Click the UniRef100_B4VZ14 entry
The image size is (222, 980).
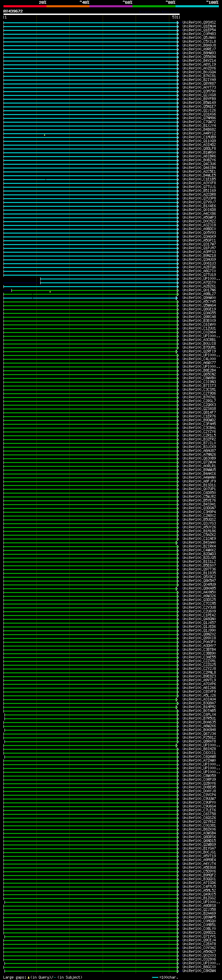(199, 60)
